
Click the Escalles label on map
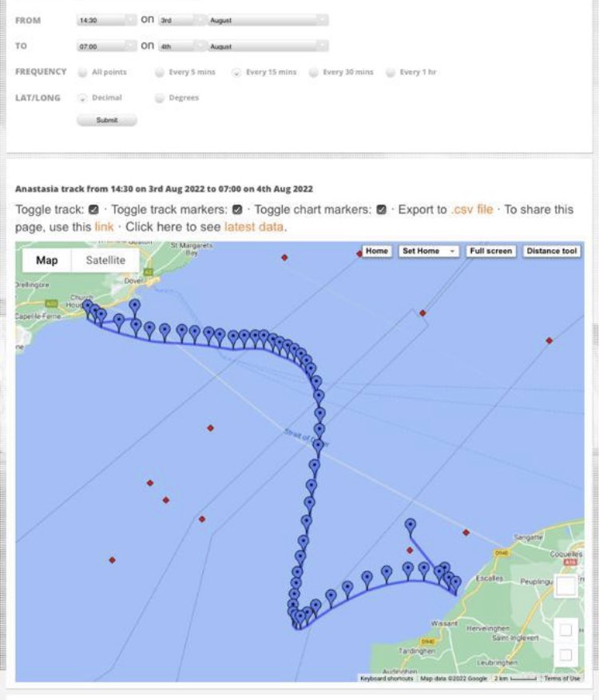click(x=490, y=578)
